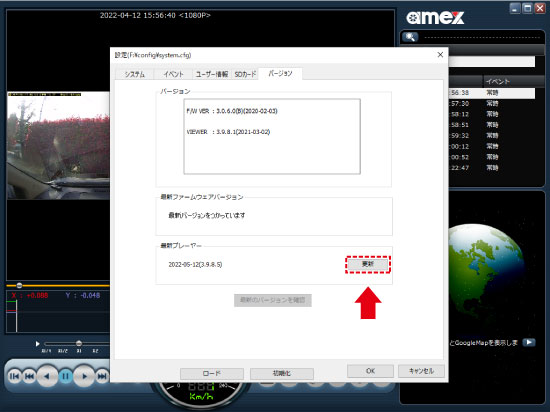Cancel the settings dialog with キャンセル
Image resolution: width=550 pixels, height=412 pixels.
pos(421,371)
